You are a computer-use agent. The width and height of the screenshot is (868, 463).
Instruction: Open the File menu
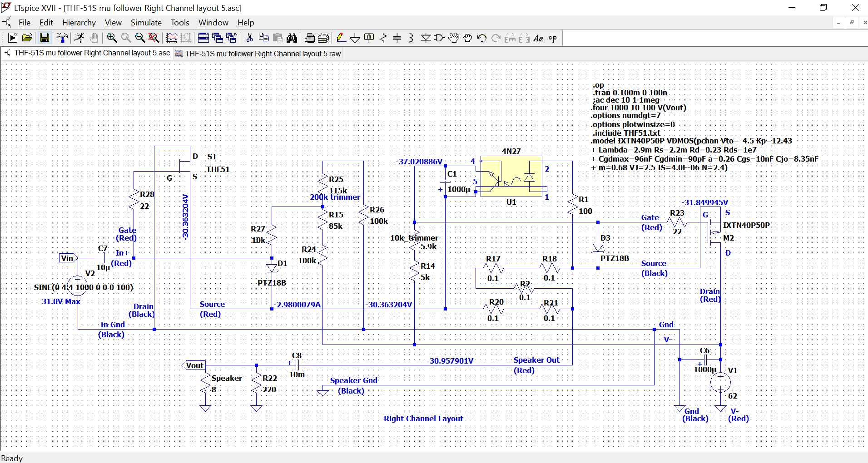click(x=25, y=23)
